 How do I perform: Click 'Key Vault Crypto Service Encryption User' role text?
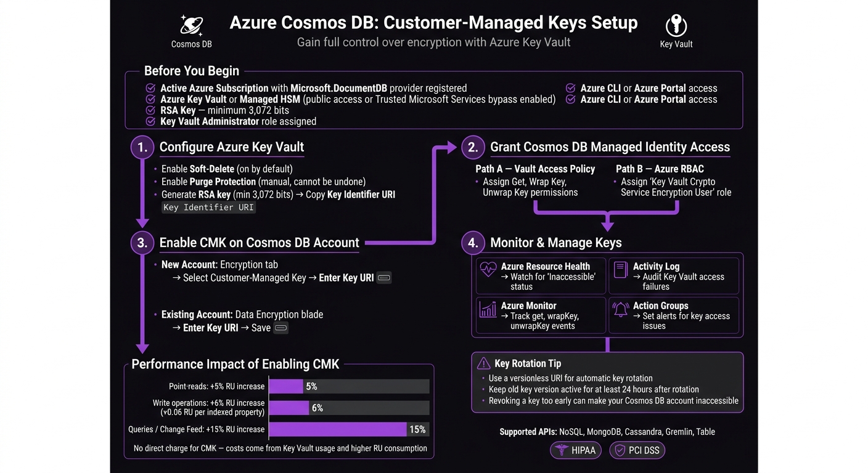pos(676,187)
